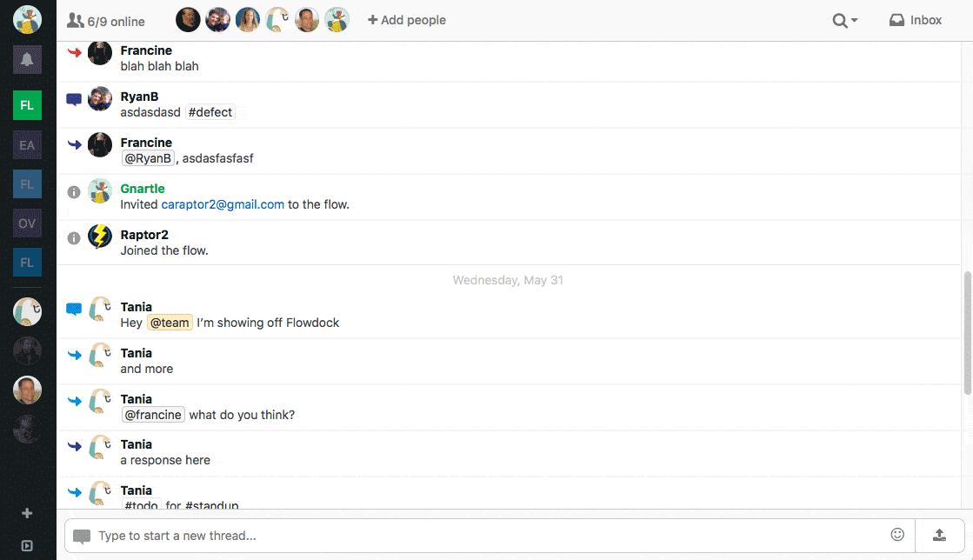Image resolution: width=973 pixels, height=560 pixels.
Task: Select the green FL flow tab
Action: tap(27, 105)
